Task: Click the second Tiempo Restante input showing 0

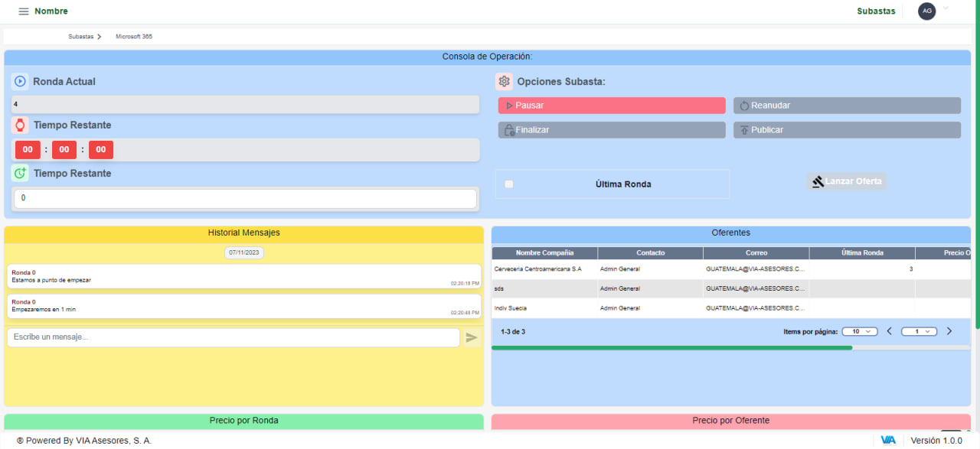Action: pos(246,198)
